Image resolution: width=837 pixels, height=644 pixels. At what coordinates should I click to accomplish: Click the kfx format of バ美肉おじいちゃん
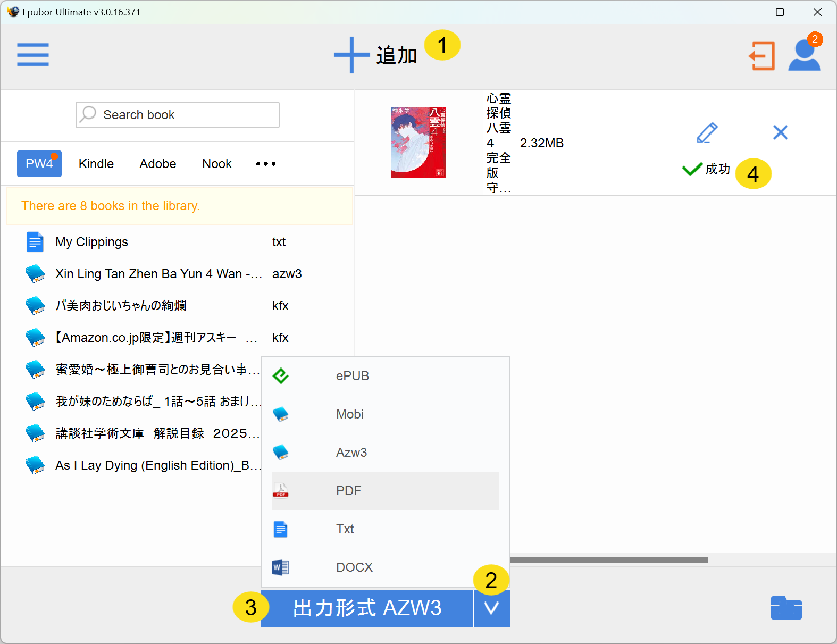(280, 306)
